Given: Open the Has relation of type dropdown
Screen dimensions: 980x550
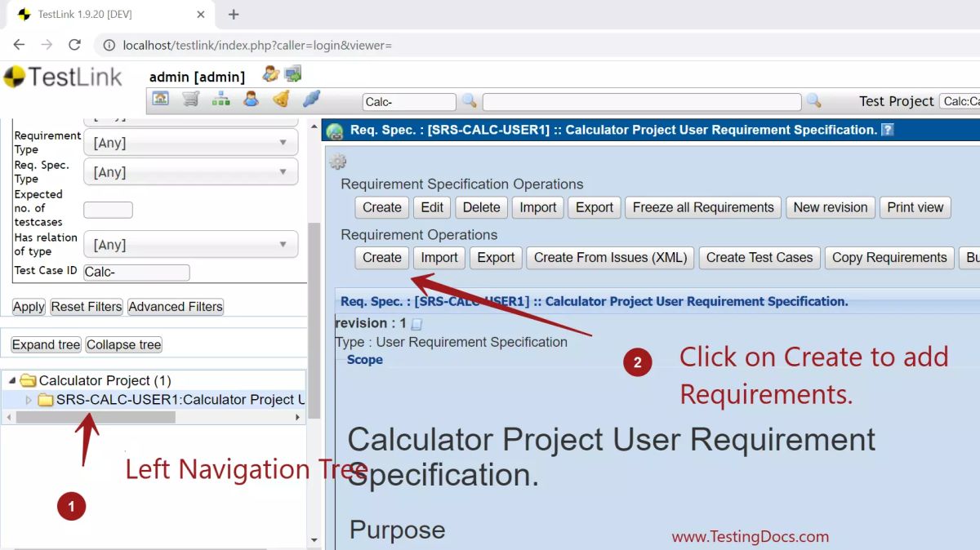Looking at the screenshot, I should (x=190, y=245).
